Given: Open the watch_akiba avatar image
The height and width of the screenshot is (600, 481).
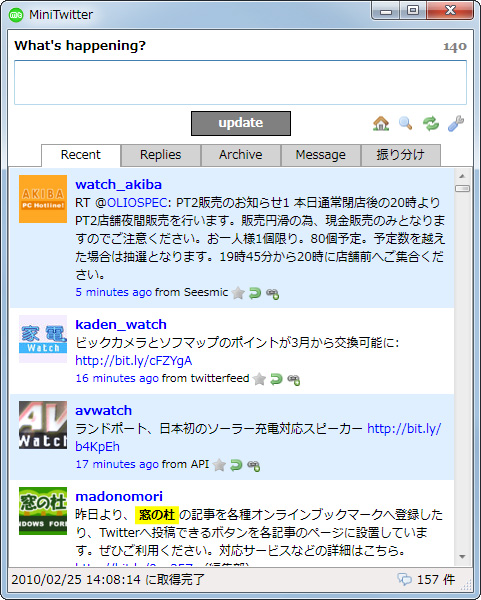Looking at the screenshot, I should pyautogui.click(x=43, y=199).
